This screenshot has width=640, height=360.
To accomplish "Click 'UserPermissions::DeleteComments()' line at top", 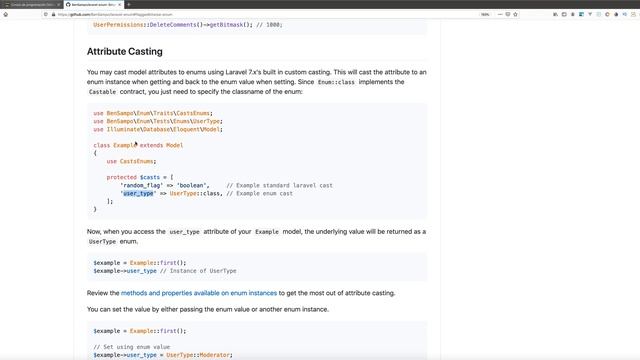I will pos(188,25).
